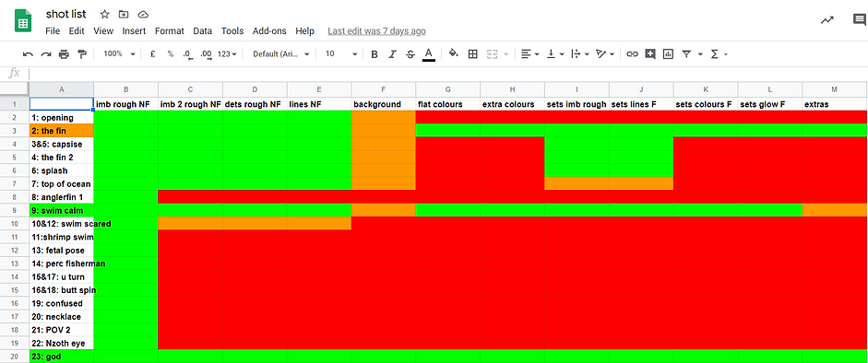Toggle strikethrough formatting
Image resolution: width=868 pixels, height=363 pixels.
[410, 54]
